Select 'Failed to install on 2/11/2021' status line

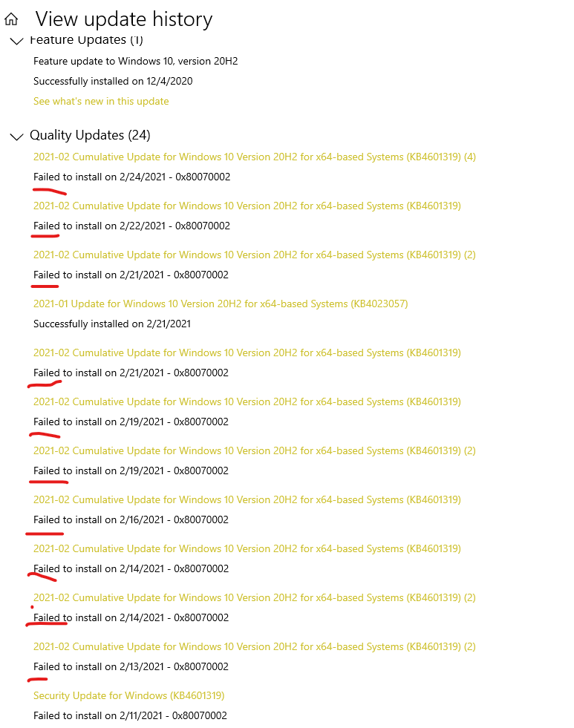coord(130,716)
